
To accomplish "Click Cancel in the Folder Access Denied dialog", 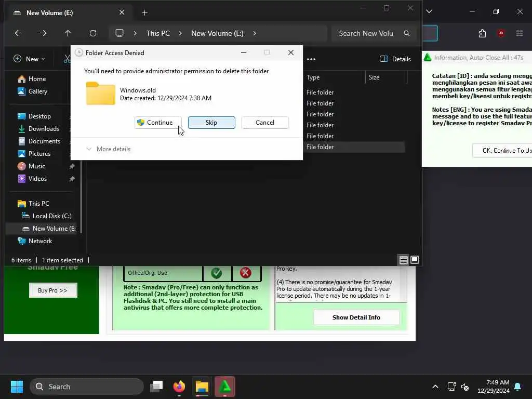I will [265, 123].
